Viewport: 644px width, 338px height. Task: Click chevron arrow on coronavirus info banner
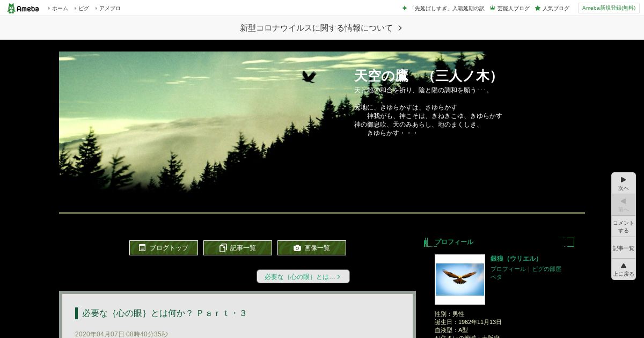pos(400,28)
